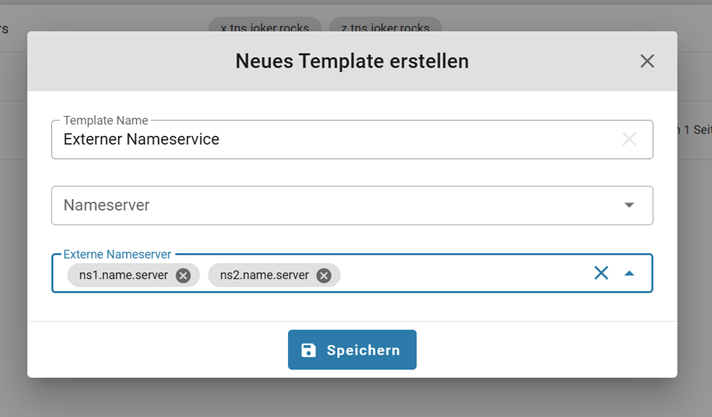Click empty area in Externe Nameserver field
The height and width of the screenshot is (417, 712).
[x=460, y=274]
